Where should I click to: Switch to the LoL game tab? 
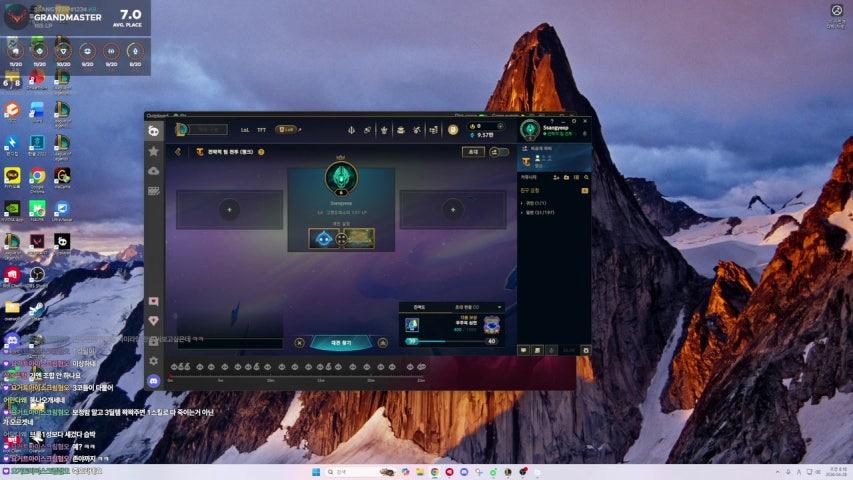[x=245, y=130]
